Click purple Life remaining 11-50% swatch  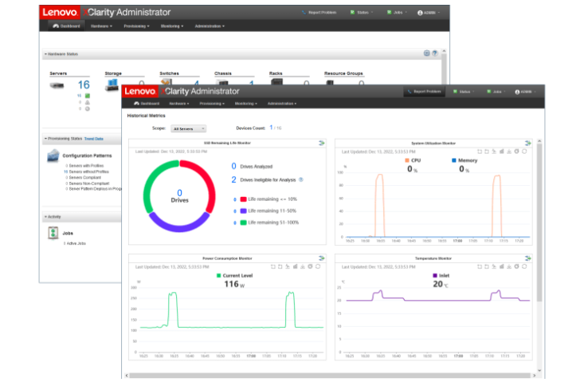click(243, 211)
